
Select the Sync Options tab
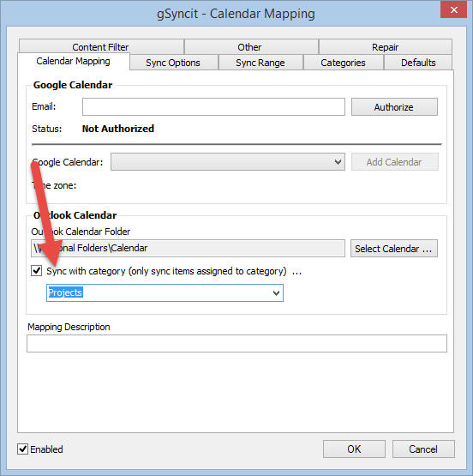(x=174, y=63)
